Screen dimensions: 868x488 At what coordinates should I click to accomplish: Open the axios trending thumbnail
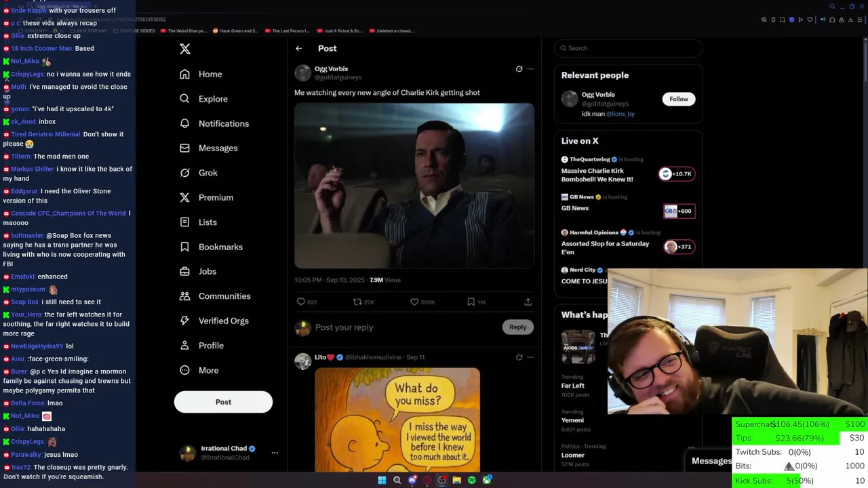click(578, 347)
